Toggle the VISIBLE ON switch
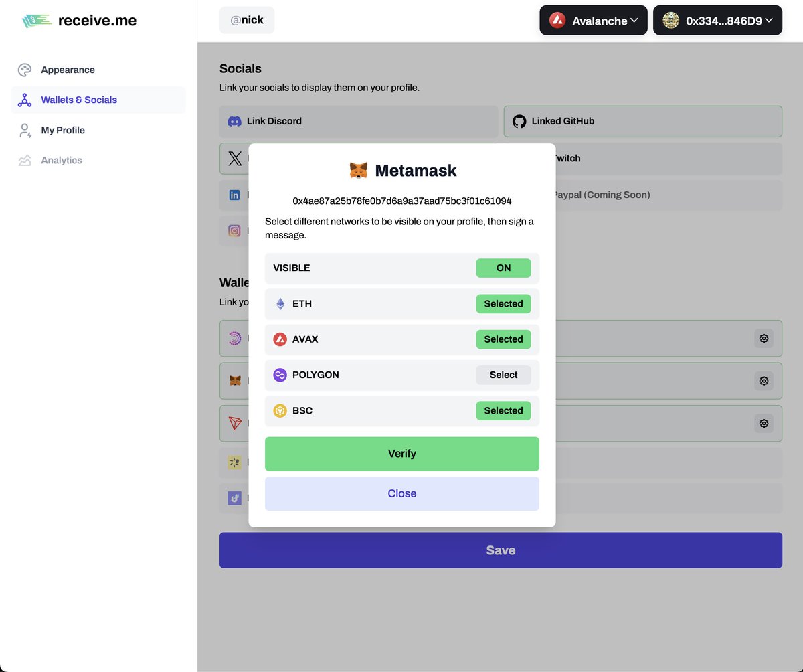The width and height of the screenshot is (803, 672). point(503,268)
